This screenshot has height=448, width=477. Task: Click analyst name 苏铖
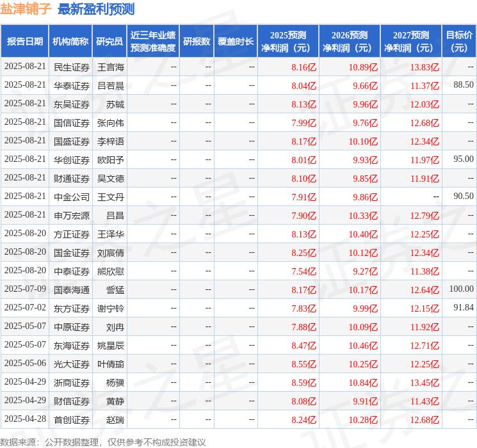tap(115, 104)
